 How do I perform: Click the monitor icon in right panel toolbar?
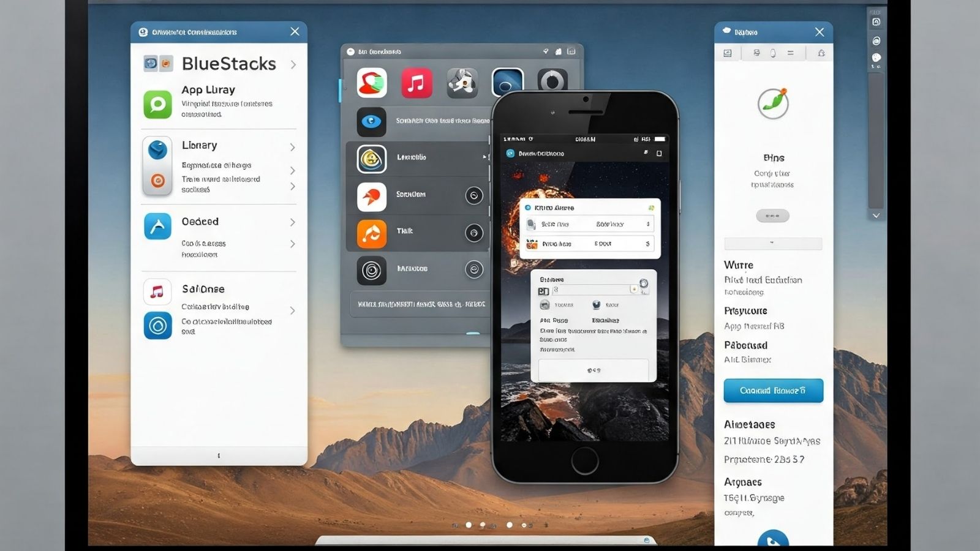click(728, 53)
